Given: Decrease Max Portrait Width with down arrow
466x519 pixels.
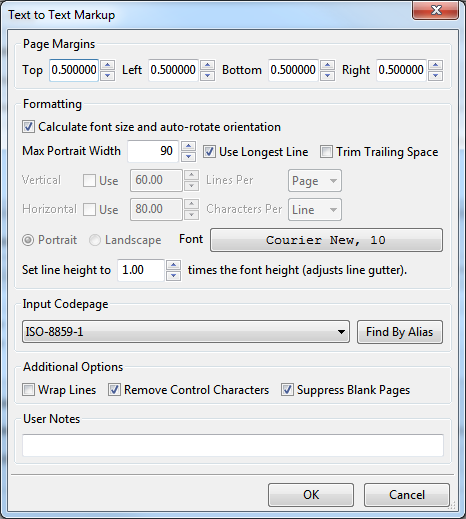Looking at the screenshot, I should click(188, 157).
